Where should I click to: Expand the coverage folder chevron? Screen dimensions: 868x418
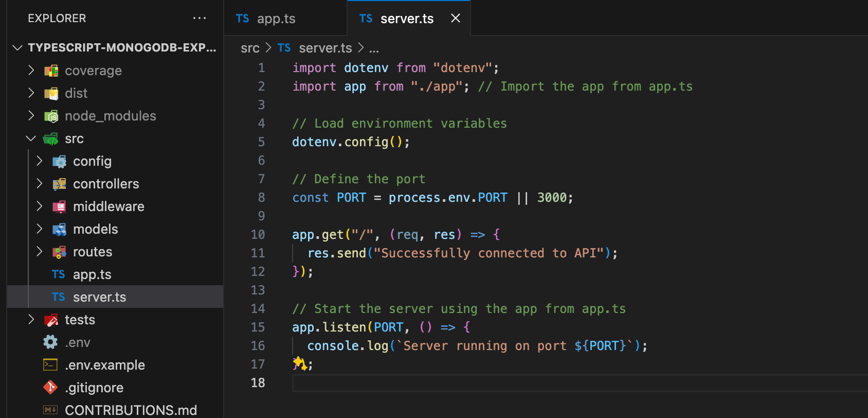31,71
